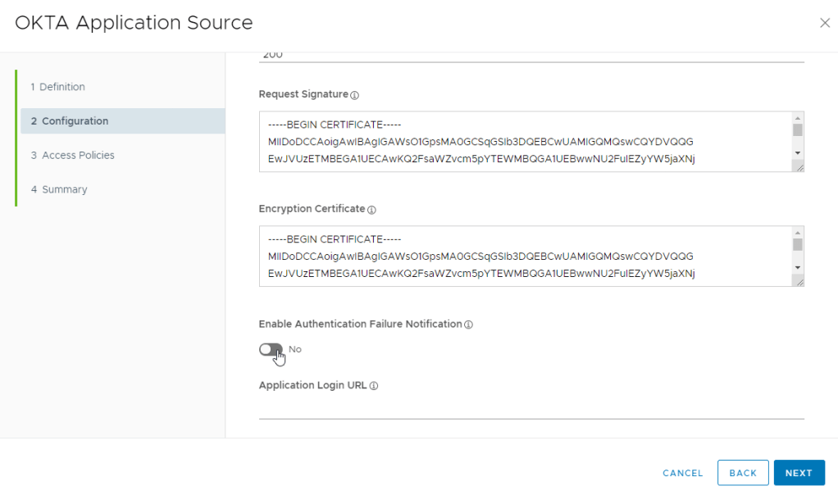Click Request Signature scrollbar thumb
This screenshot has height=504, width=838.
798,130
